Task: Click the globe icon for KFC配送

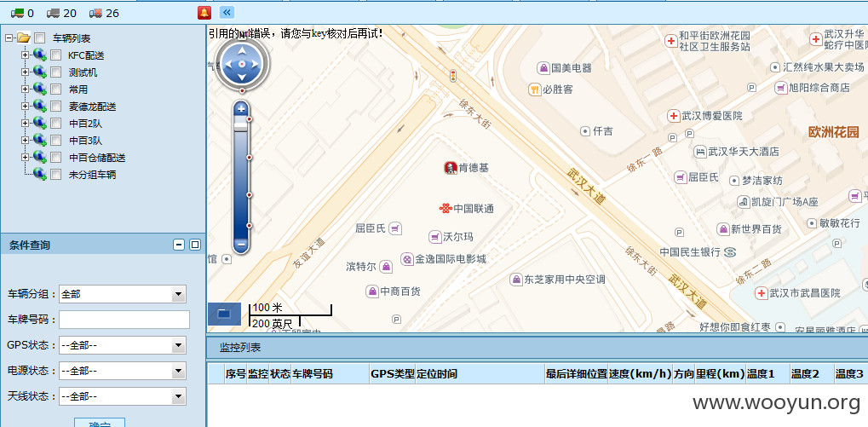Action: pos(40,55)
